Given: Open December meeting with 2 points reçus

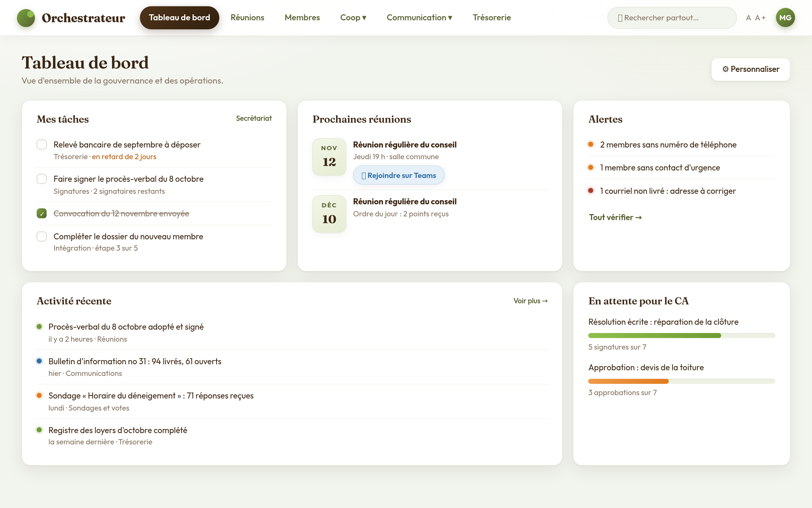Looking at the screenshot, I should pyautogui.click(x=404, y=202).
